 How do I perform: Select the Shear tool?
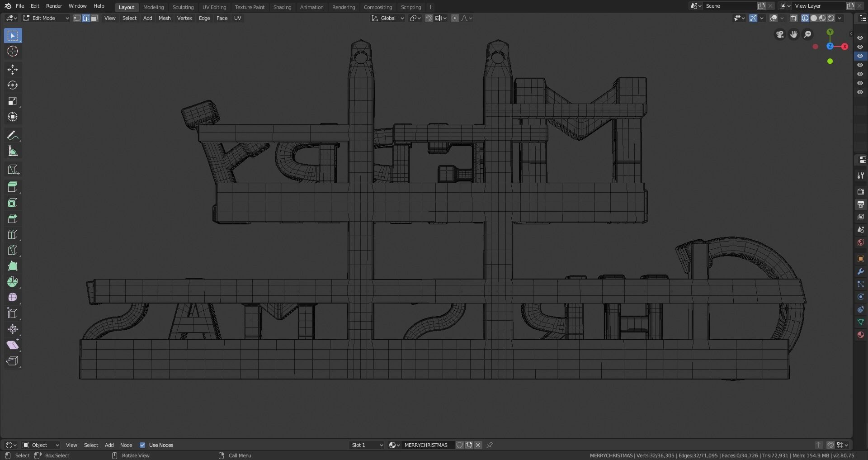(x=13, y=345)
